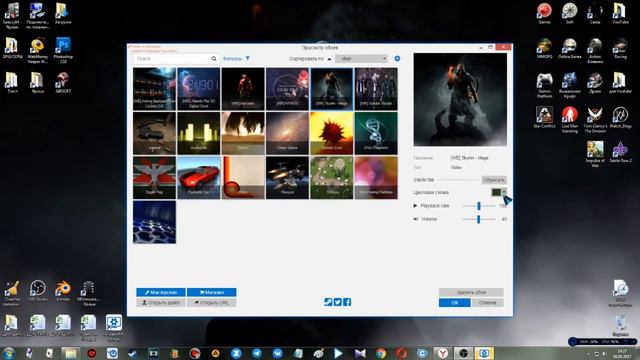Select the sheep meadow wallpaper thumbnail
Viewport: 640px width, 360px height.
[x=331, y=178]
